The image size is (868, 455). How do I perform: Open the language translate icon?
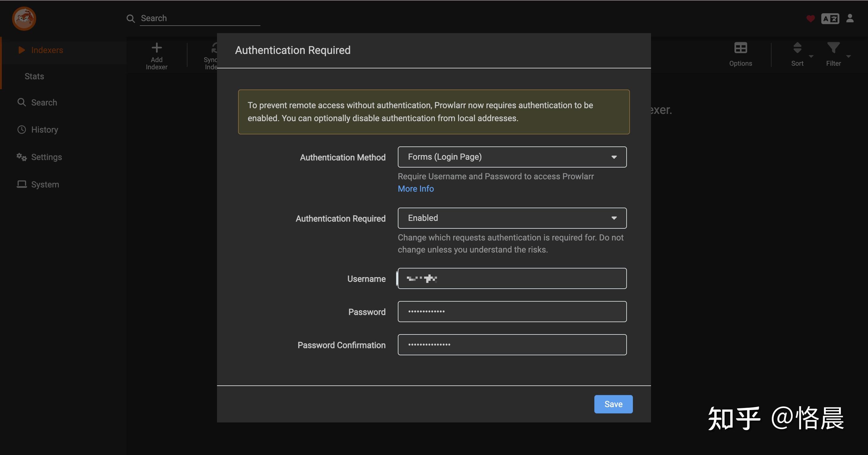tap(830, 18)
